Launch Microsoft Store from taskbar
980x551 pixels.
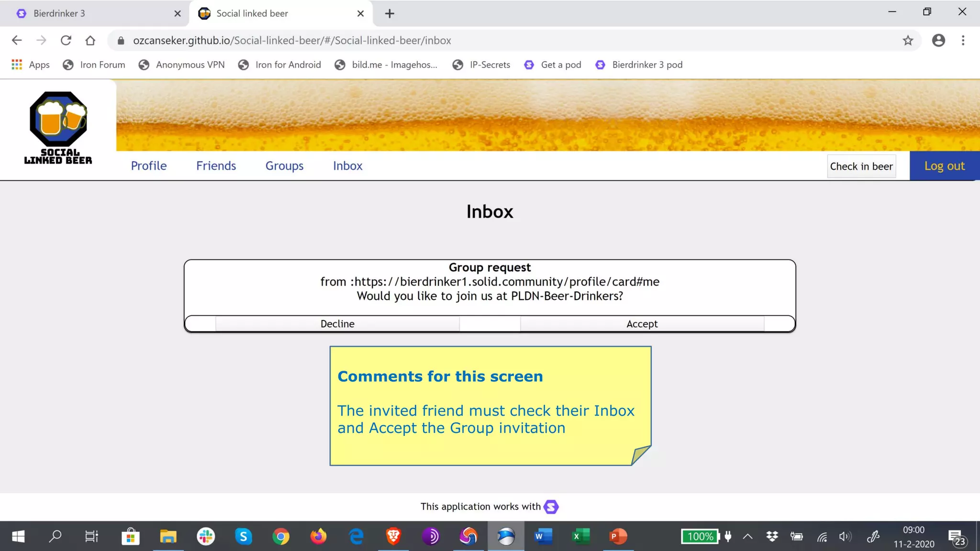pos(130,536)
